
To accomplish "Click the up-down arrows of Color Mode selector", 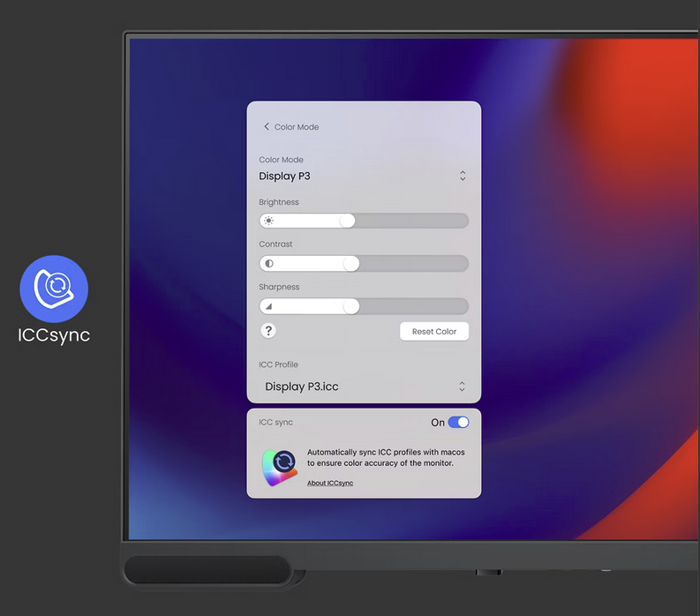I will click(463, 176).
